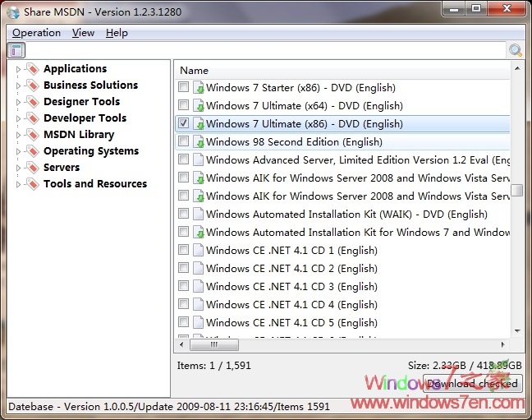The height and width of the screenshot is (420, 532).
Task: Select Windows CE .NET 4.1 CD 4 row text
Action: [291, 304]
